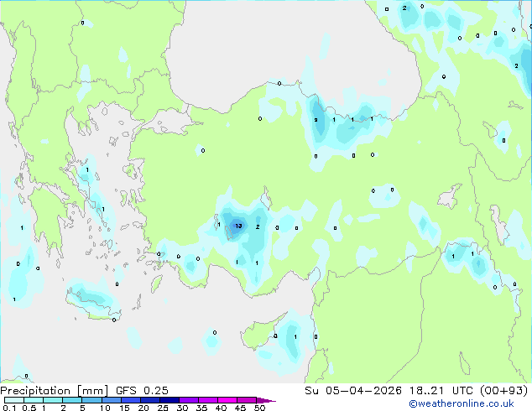
Task: Click the '13' precipitation value on the map
Action: pyautogui.click(x=238, y=226)
